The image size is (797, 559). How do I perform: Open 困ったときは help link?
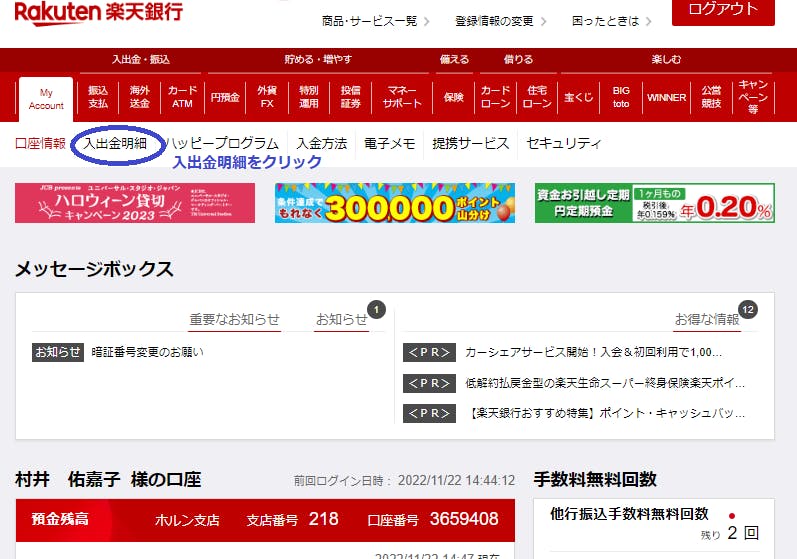[x=611, y=21]
